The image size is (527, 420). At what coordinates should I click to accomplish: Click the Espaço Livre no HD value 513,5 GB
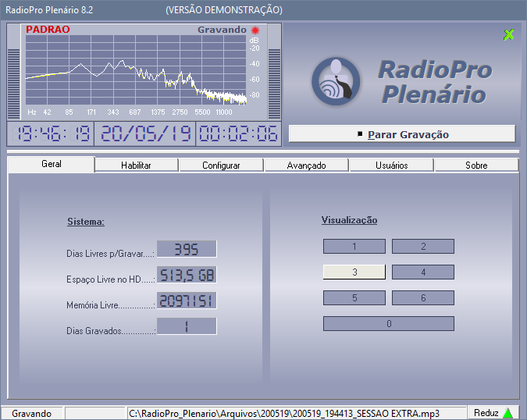click(187, 275)
